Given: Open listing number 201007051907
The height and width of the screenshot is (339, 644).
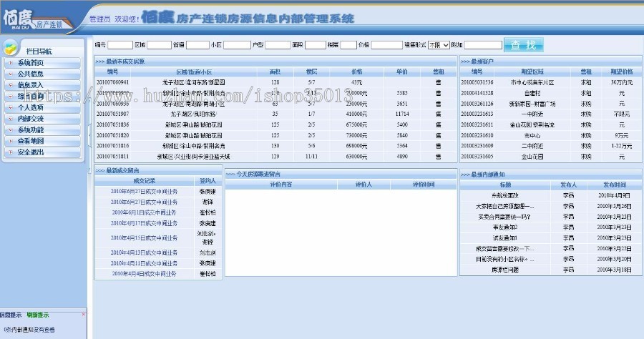Looking at the screenshot, I should pos(112,114).
